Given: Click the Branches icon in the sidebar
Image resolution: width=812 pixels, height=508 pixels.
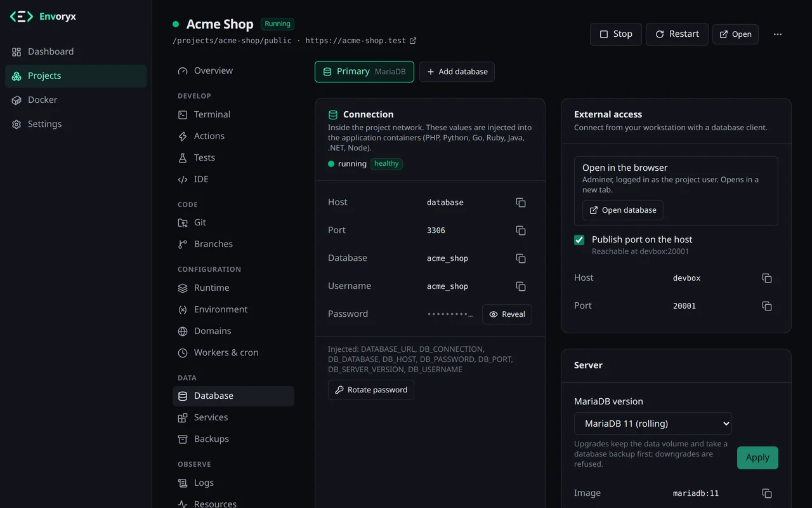Looking at the screenshot, I should pos(183,244).
